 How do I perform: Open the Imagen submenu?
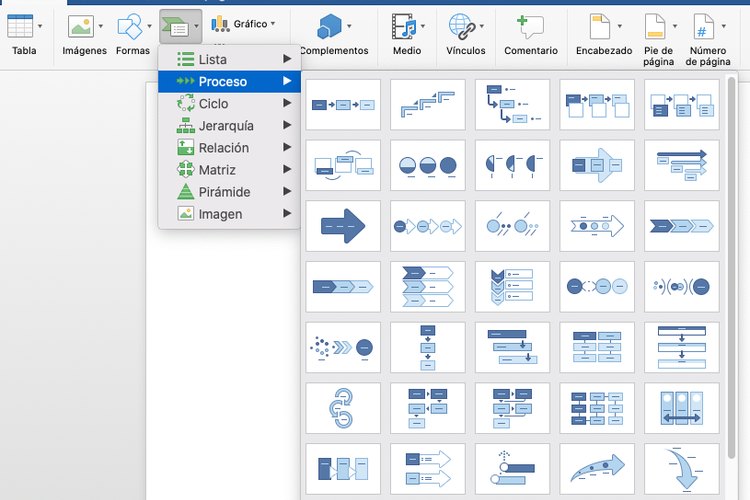(230, 214)
